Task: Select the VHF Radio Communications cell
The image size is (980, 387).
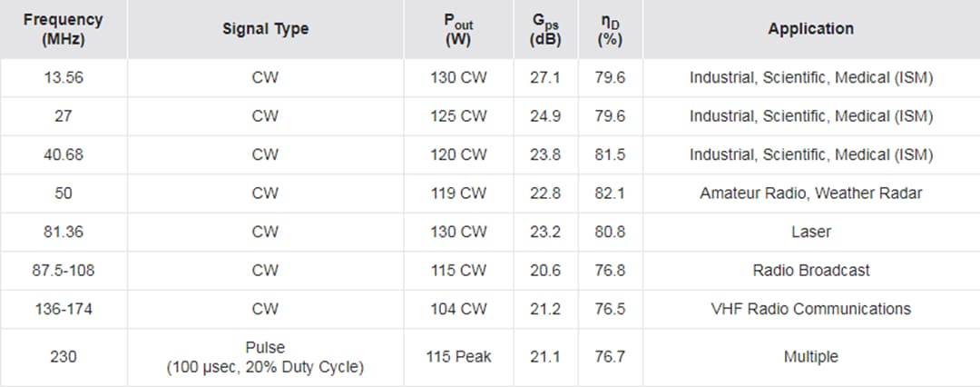Action: click(x=810, y=309)
